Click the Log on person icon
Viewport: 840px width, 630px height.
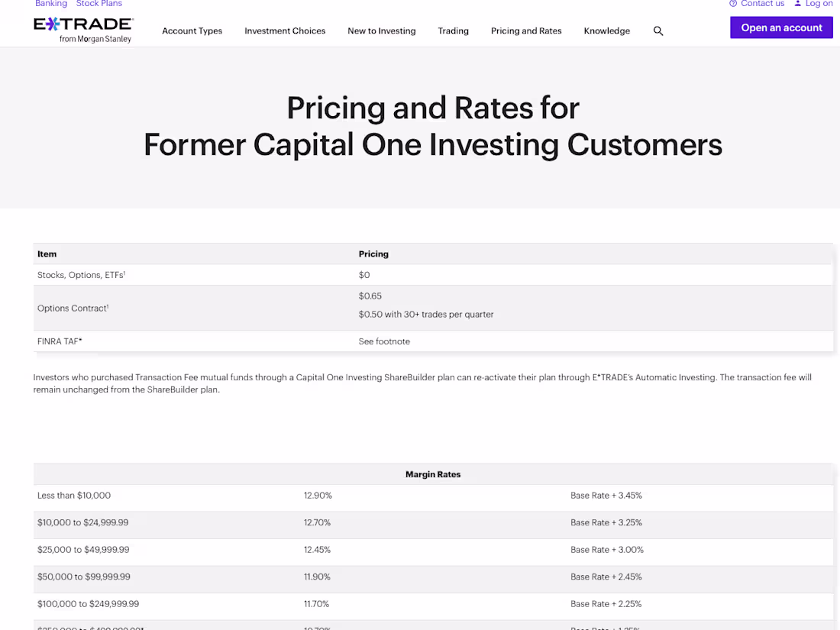click(x=796, y=4)
